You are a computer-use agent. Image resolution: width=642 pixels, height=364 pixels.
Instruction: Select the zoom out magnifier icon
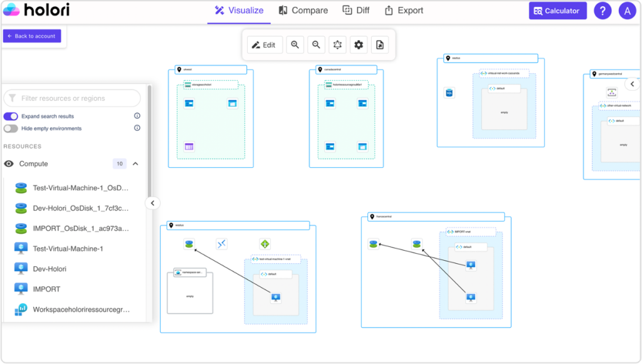pyautogui.click(x=316, y=44)
